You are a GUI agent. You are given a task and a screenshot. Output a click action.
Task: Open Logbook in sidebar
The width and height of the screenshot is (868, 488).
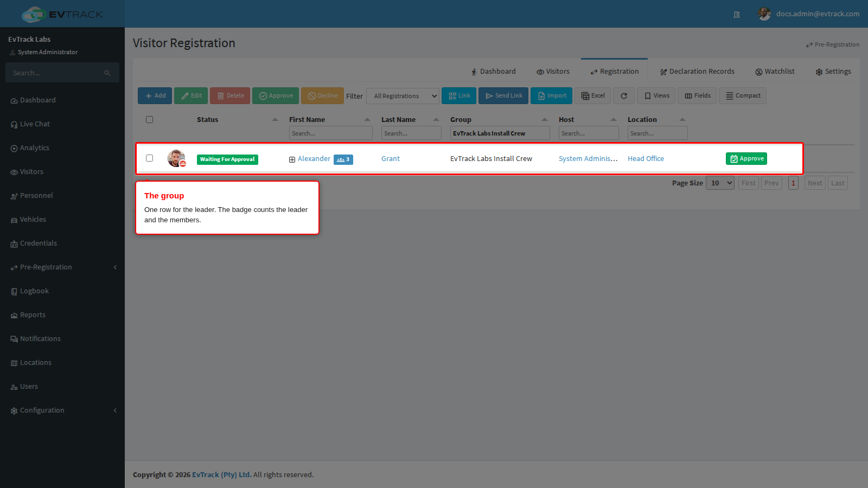[x=34, y=291]
